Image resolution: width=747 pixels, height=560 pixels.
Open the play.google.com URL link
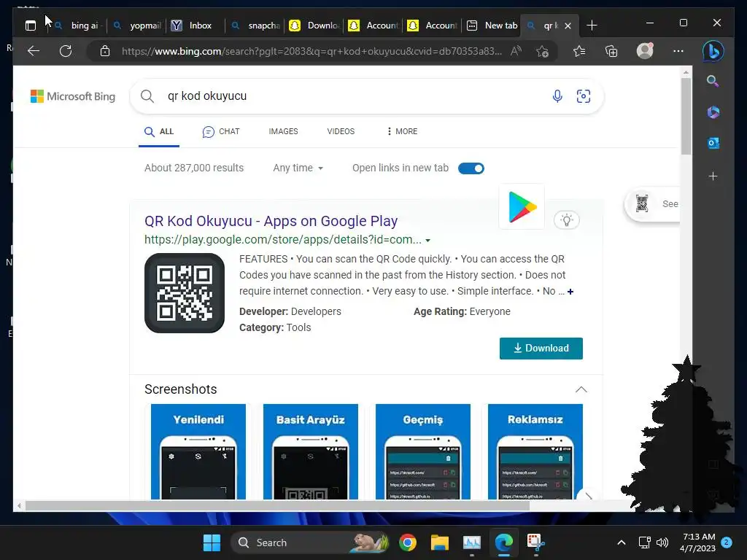(282, 239)
